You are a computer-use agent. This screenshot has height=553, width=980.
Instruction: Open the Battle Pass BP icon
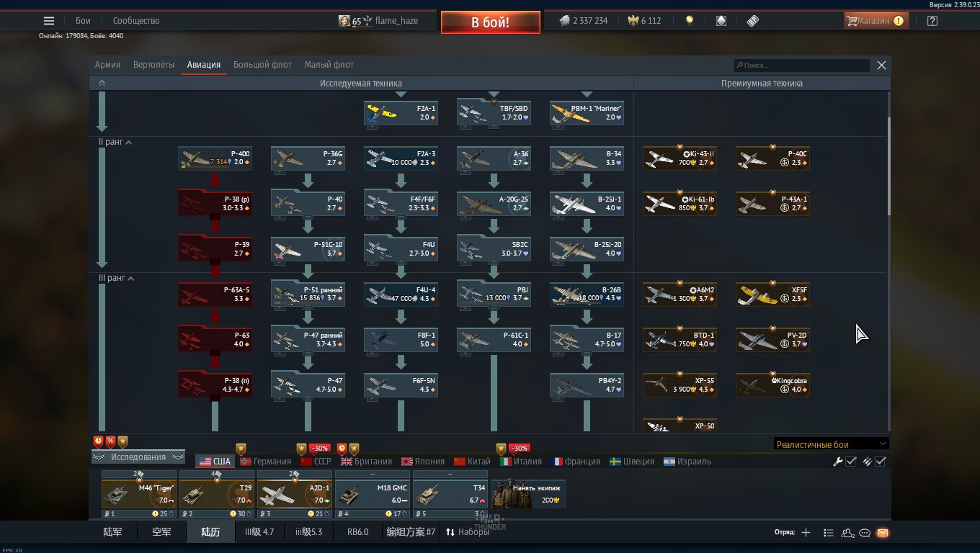[753, 21]
